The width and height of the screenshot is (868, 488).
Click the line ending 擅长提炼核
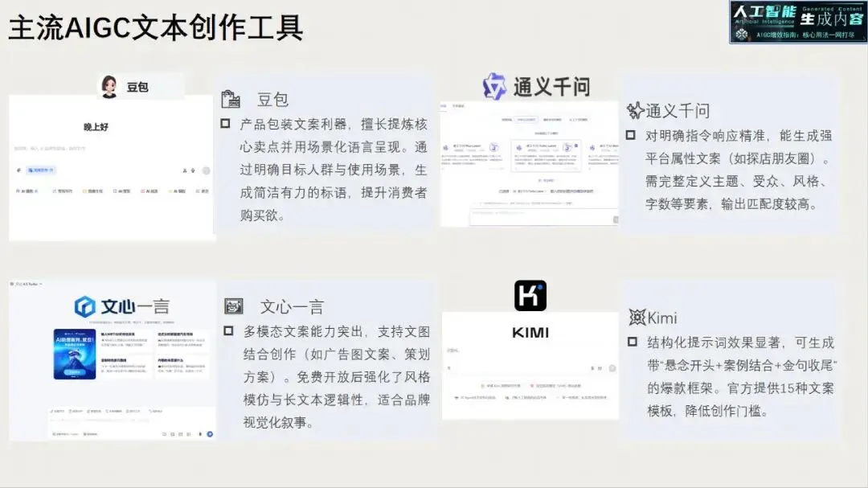(x=334, y=124)
